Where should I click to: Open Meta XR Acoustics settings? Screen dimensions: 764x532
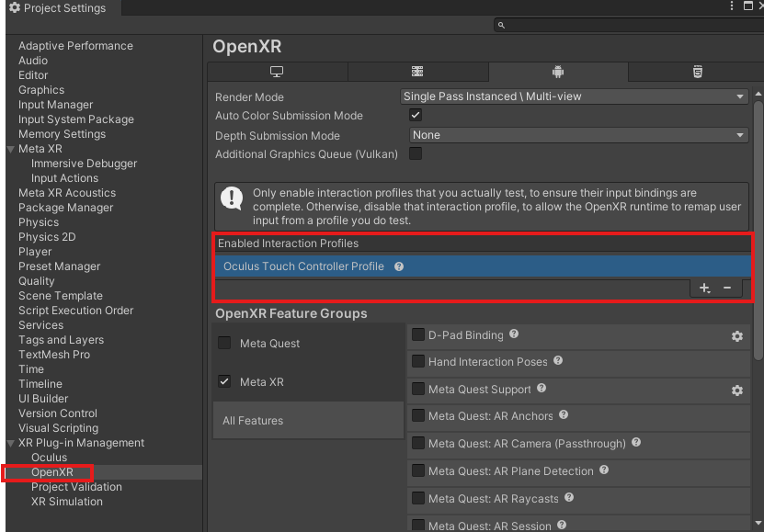(67, 193)
